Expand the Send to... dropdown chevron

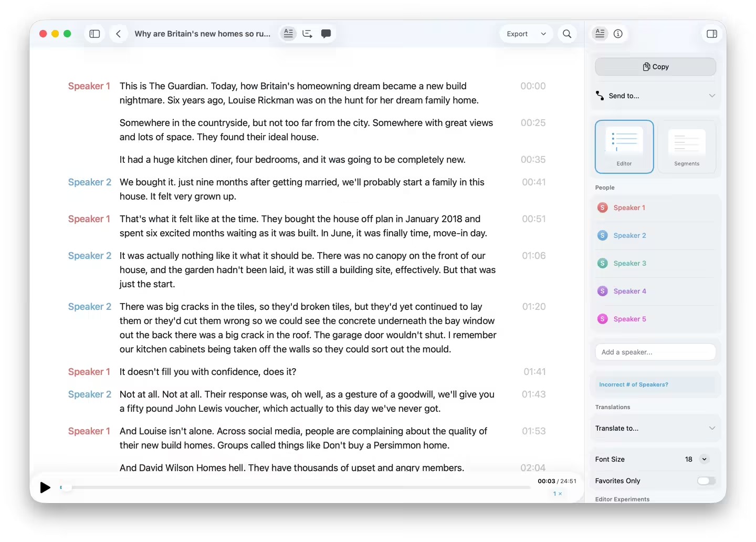(712, 96)
